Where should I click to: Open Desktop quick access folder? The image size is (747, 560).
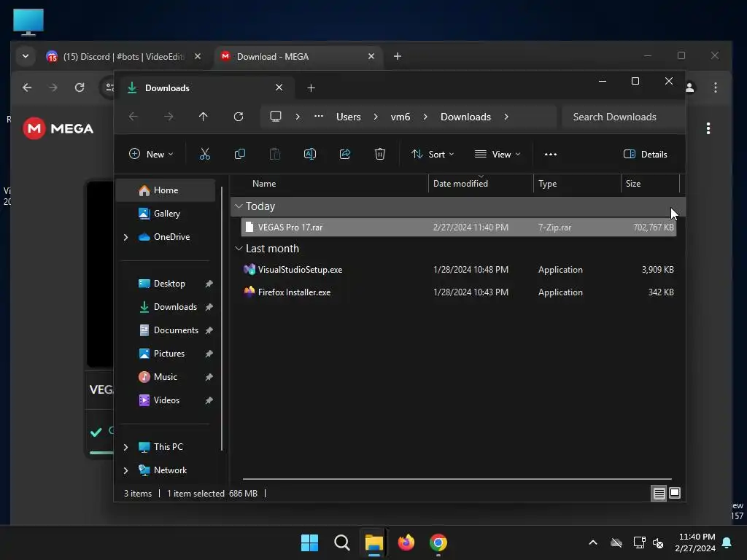click(166, 284)
